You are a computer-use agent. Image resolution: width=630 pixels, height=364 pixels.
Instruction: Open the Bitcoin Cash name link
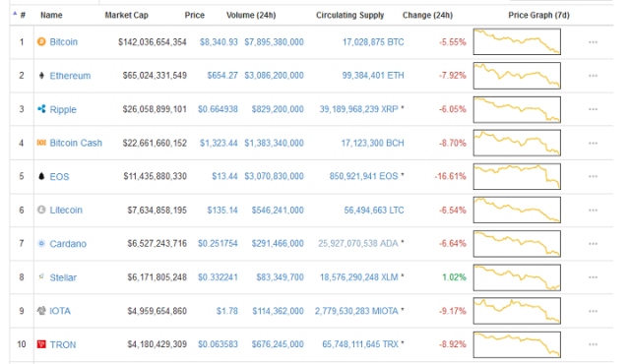pos(76,143)
